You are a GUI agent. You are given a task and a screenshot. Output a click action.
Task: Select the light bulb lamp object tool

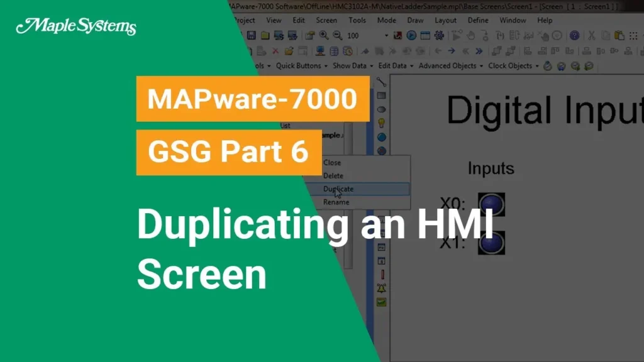click(x=381, y=123)
